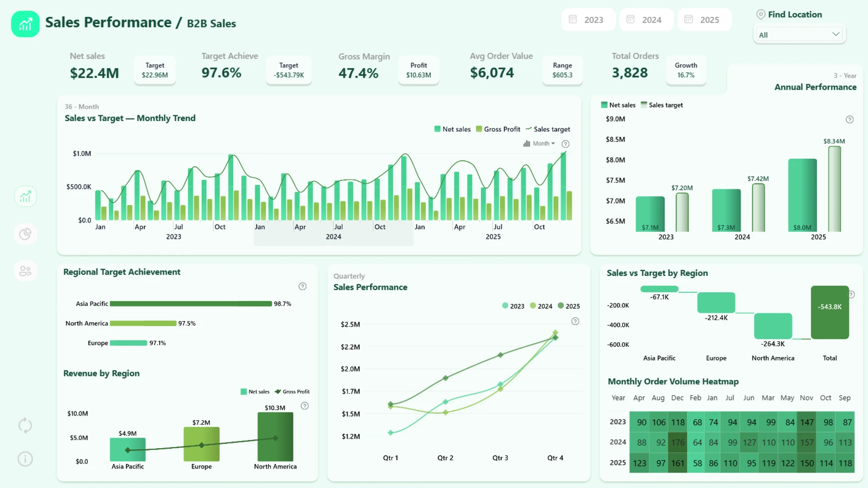Filter the dashboard to year 2023
Screen dimensions: 868x488
588,19
